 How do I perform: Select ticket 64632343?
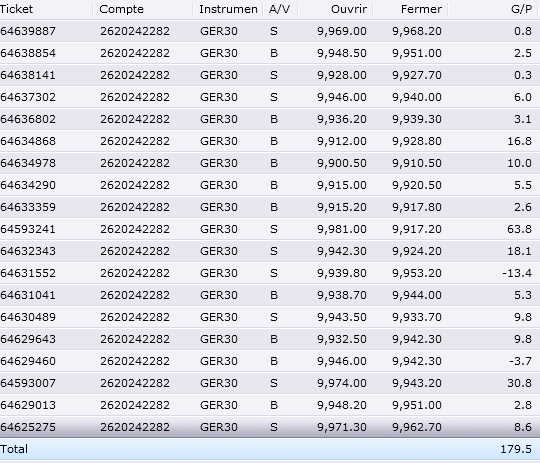tap(28, 251)
